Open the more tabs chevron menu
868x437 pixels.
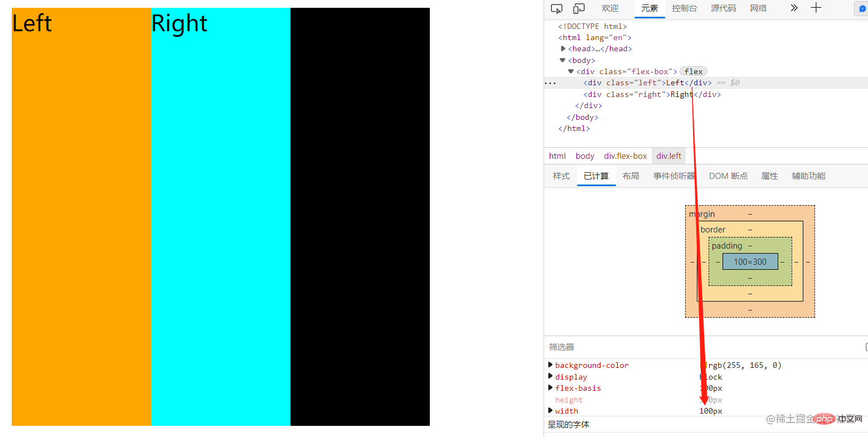coord(794,8)
